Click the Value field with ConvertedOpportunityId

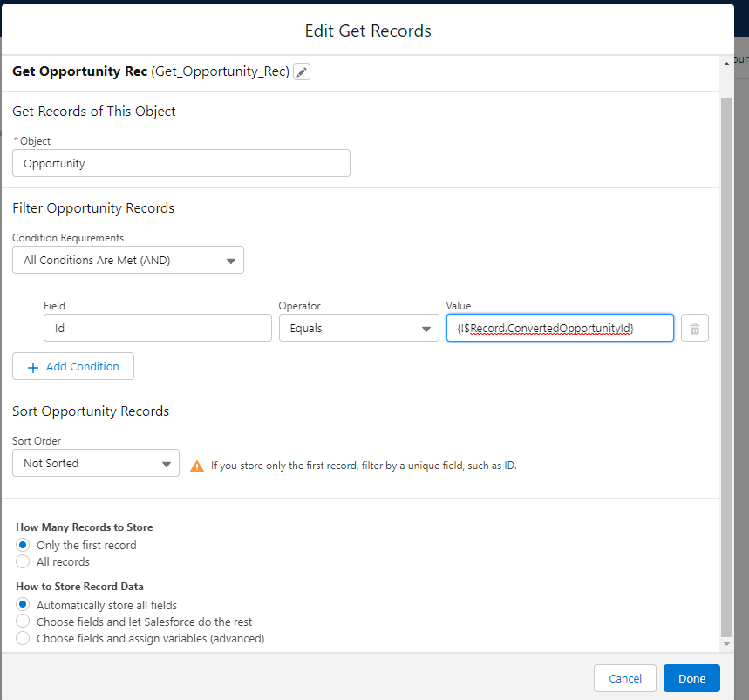(x=559, y=329)
